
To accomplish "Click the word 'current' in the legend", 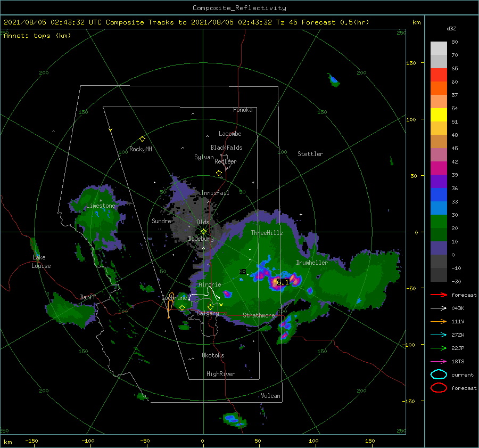I will point(463,374).
